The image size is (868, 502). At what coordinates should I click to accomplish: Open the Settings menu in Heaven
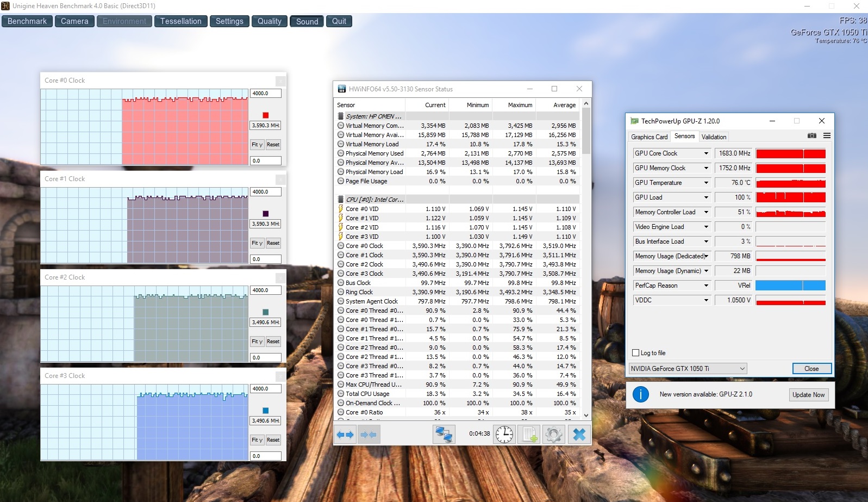pos(229,21)
